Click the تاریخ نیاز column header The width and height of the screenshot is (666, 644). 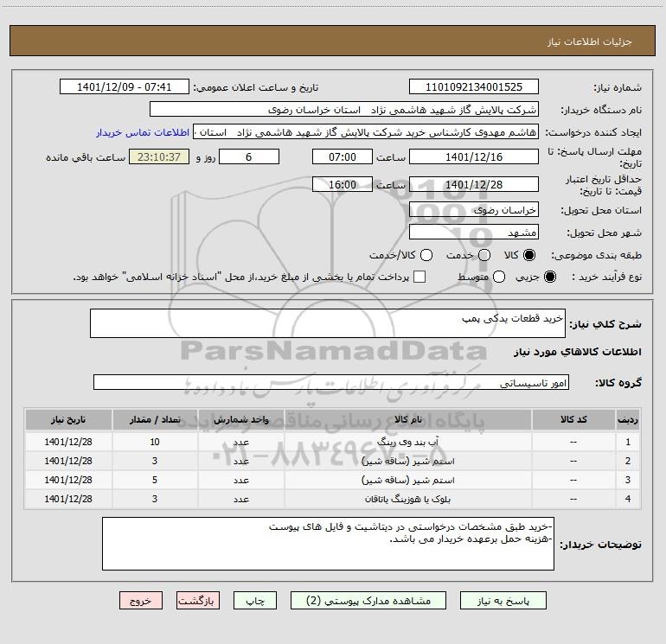[x=68, y=419]
